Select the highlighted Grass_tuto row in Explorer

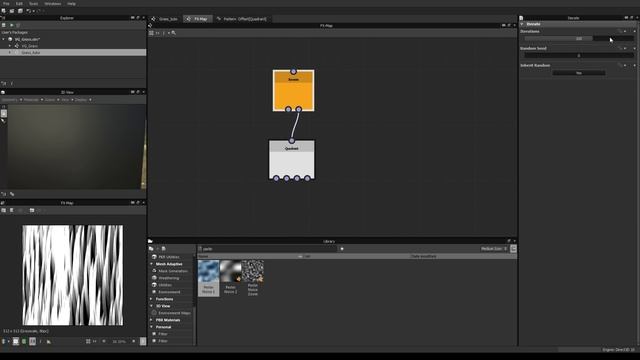coord(73,53)
